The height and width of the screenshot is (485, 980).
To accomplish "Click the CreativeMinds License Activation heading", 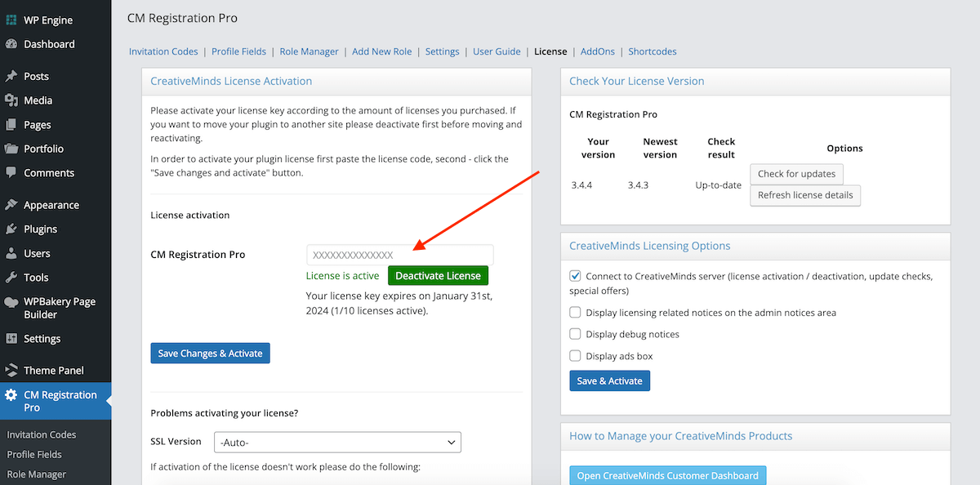I will tap(231, 81).
